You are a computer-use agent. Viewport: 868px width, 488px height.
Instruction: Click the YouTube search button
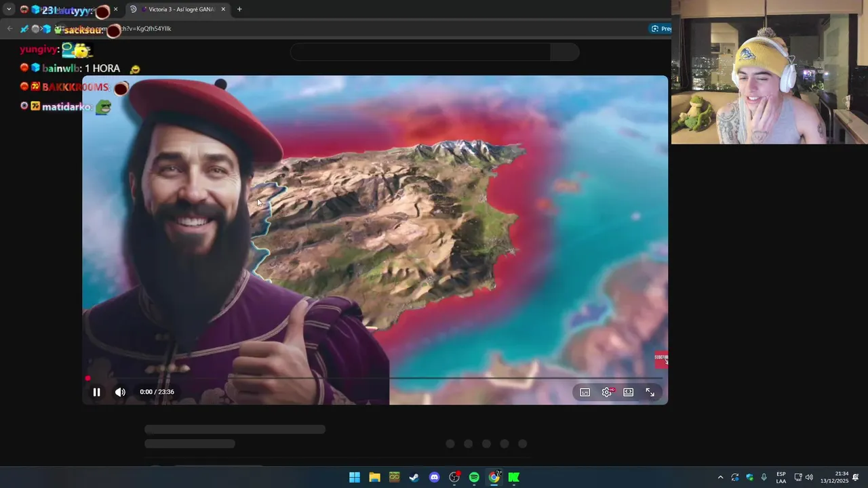(565, 52)
